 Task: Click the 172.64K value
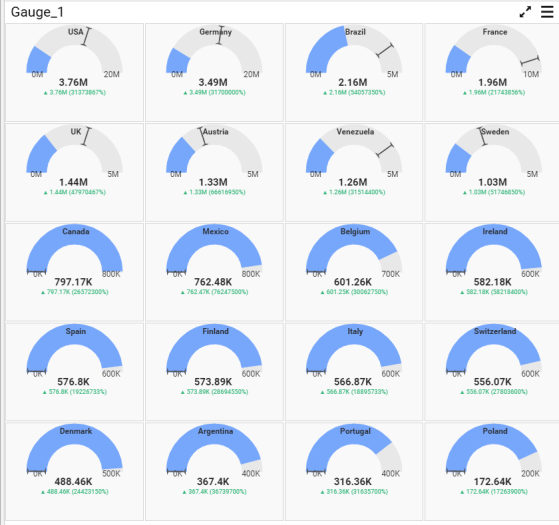tap(492, 482)
